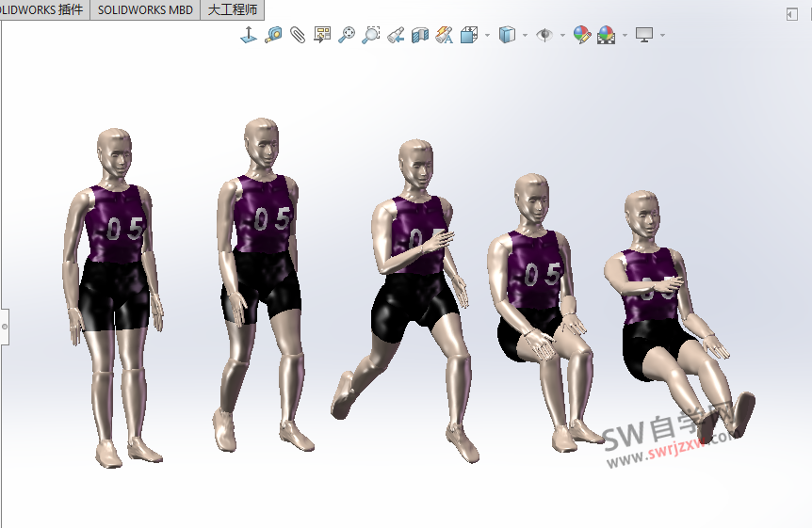This screenshot has width=812, height=528.
Task: Open the 大工程师 tab
Action: click(232, 9)
